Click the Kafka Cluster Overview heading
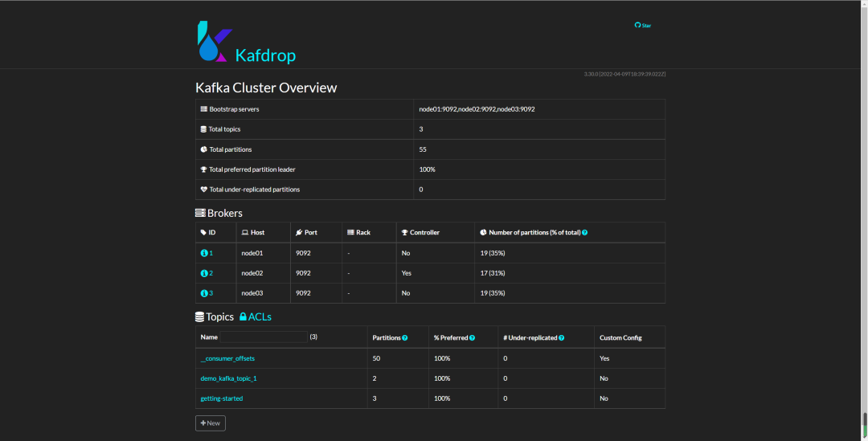This screenshot has height=441, width=868. (266, 88)
